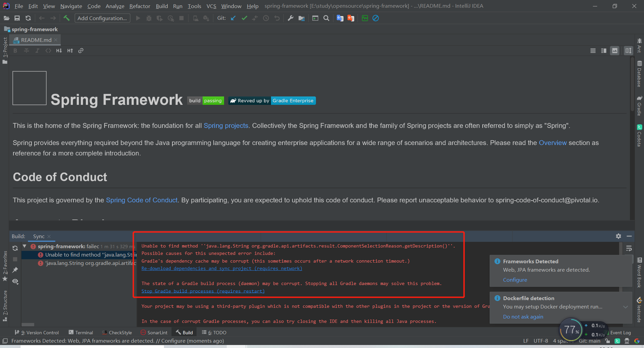Click Re-download dependencies and sync project link
The image size is (644, 348).
(x=222, y=268)
